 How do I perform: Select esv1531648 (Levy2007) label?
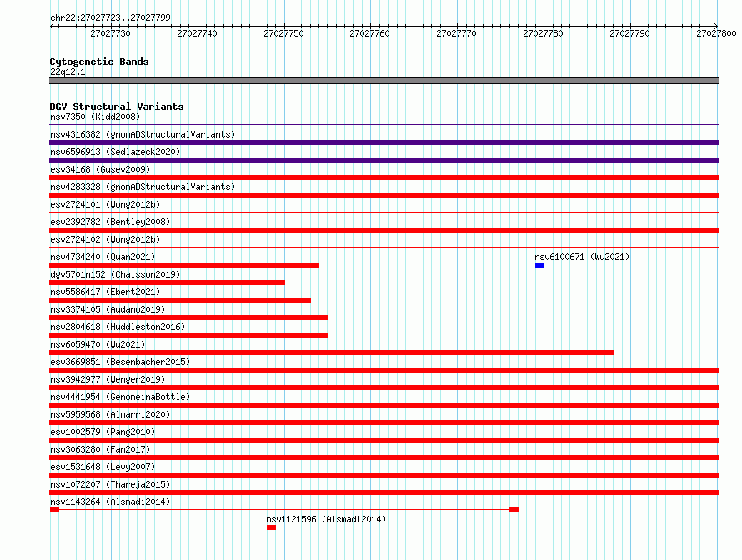click(x=103, y=467)
